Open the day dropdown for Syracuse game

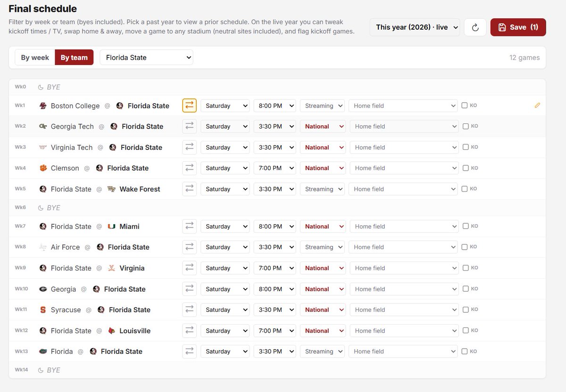coord(225,310)
